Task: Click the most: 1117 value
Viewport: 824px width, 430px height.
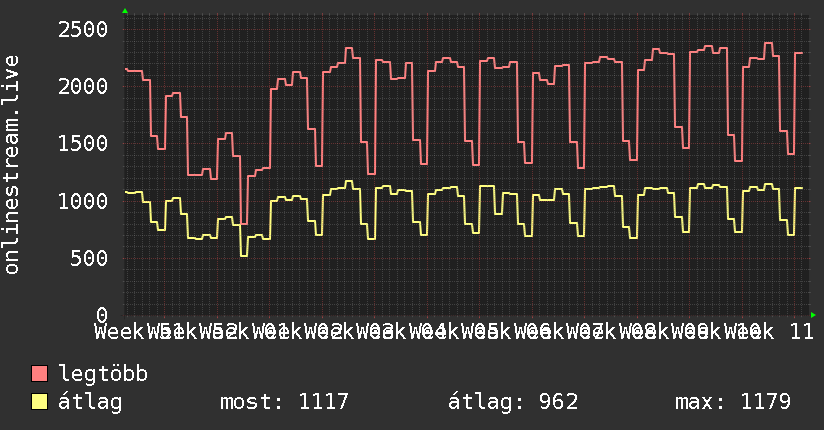Action: point(284,402)
